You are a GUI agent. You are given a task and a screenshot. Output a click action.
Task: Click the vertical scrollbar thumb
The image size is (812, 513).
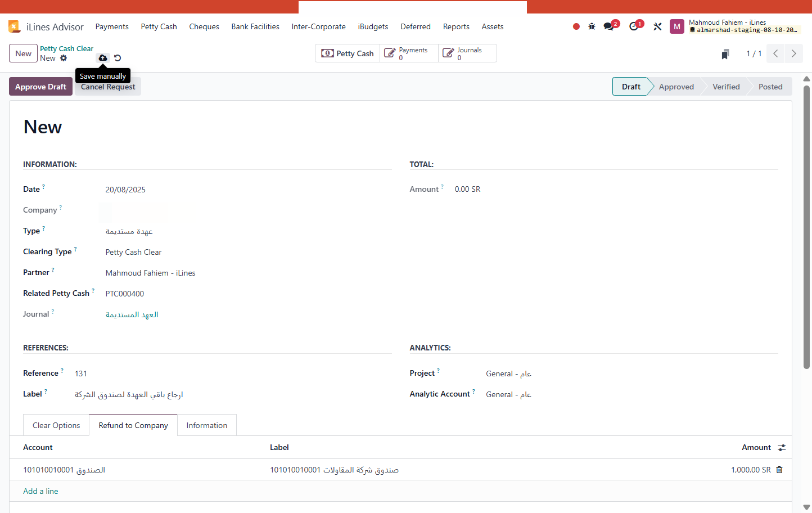(x=806, y=227)
